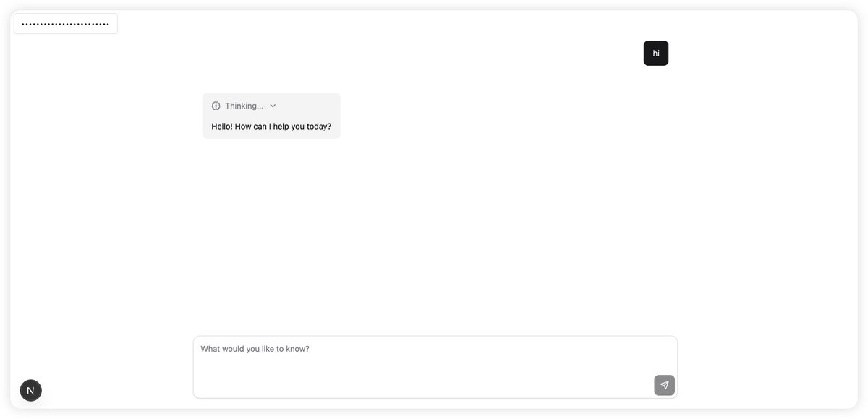Click the brain icon beside Thinking
This screenshot has height=419, width=868.
[x=216, y=106]
